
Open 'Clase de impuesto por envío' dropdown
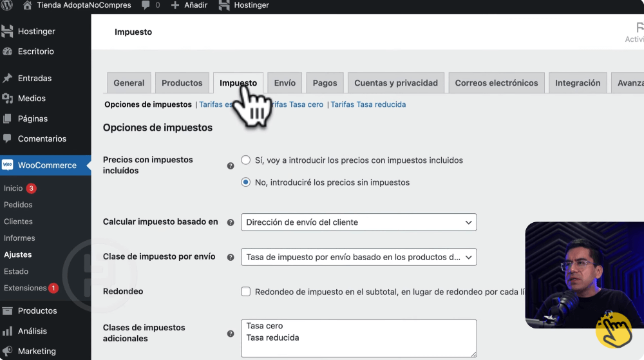[359, 257]
